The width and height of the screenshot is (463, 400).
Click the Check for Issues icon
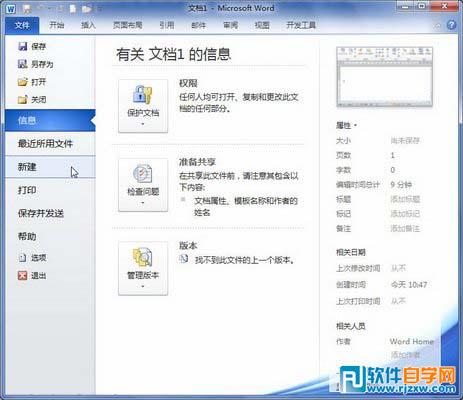pos(143,174)
